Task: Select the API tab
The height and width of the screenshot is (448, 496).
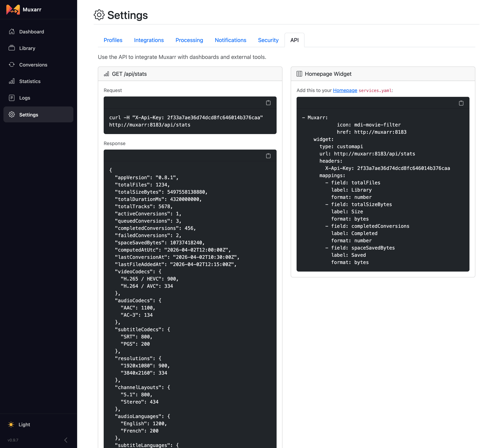Action: (x=294, y=40)
